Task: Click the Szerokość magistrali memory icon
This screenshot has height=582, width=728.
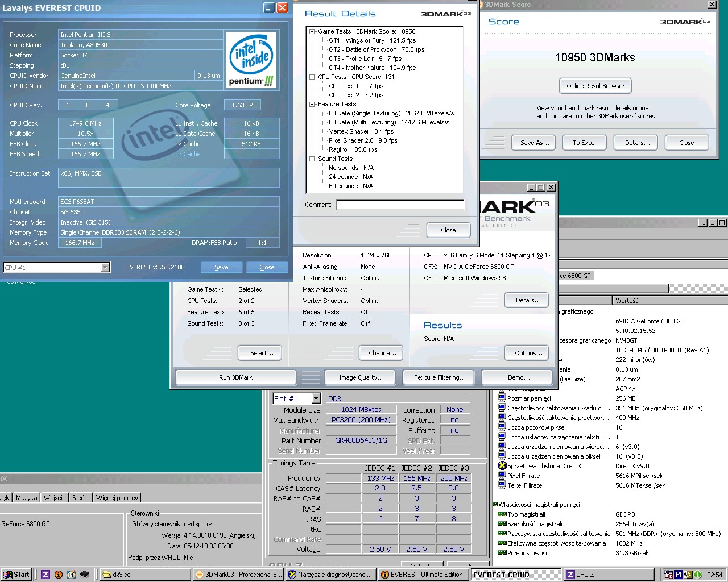Action: pos(502,523)
